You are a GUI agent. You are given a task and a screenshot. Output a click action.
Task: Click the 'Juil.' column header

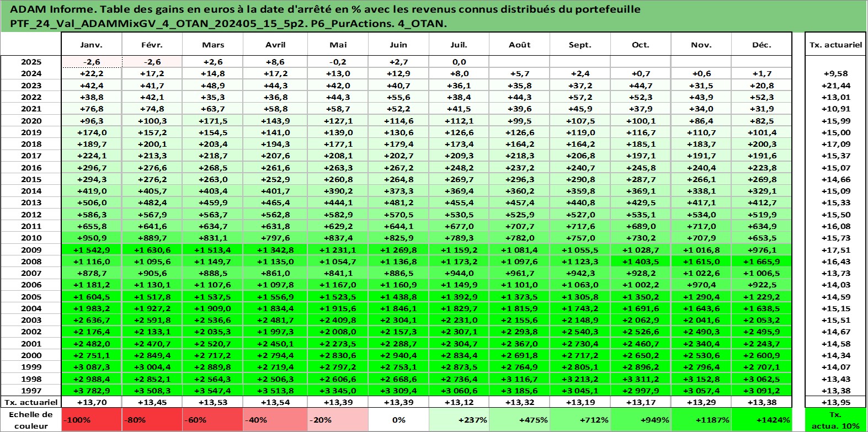click(x=459, y=45)
